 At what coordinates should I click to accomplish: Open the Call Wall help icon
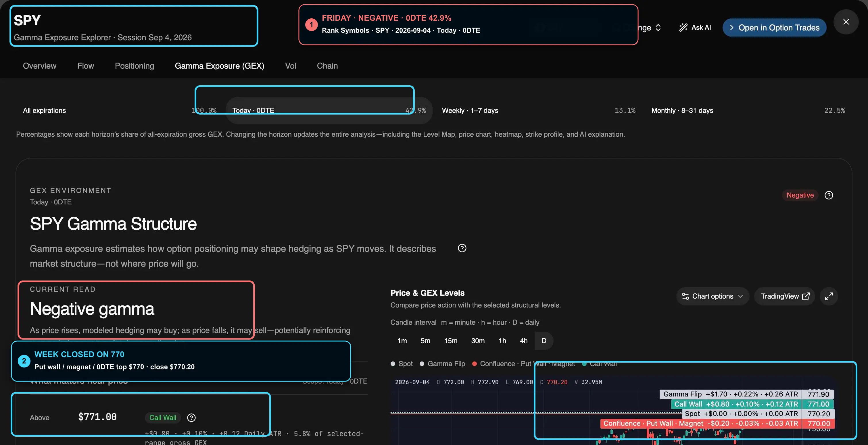click(x=191, y=418)
